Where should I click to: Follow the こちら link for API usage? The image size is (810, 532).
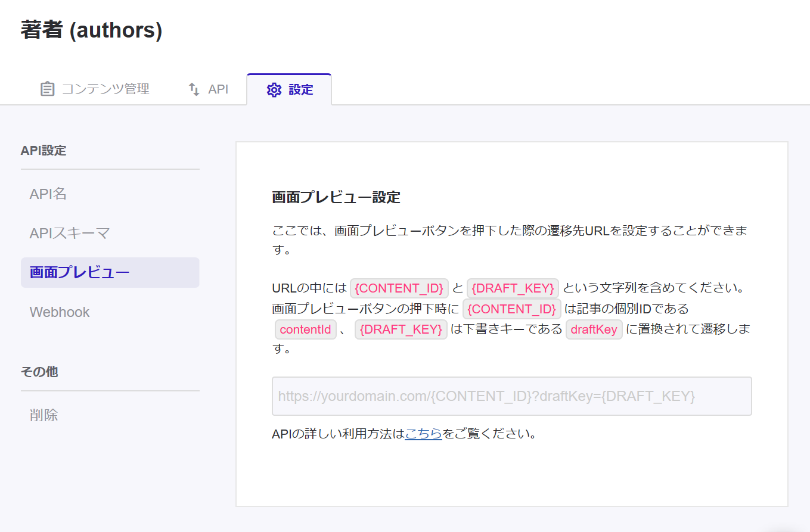click(423, 434)
